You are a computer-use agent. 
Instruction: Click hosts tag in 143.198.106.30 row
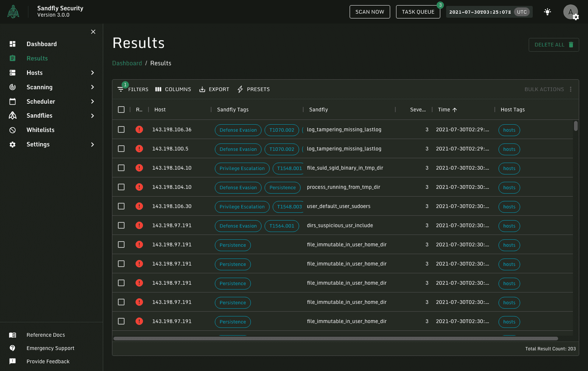click(x=509, y=207)
